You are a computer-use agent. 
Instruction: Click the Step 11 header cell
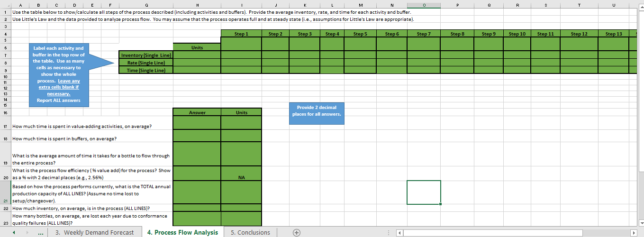(x=545, y=34)
